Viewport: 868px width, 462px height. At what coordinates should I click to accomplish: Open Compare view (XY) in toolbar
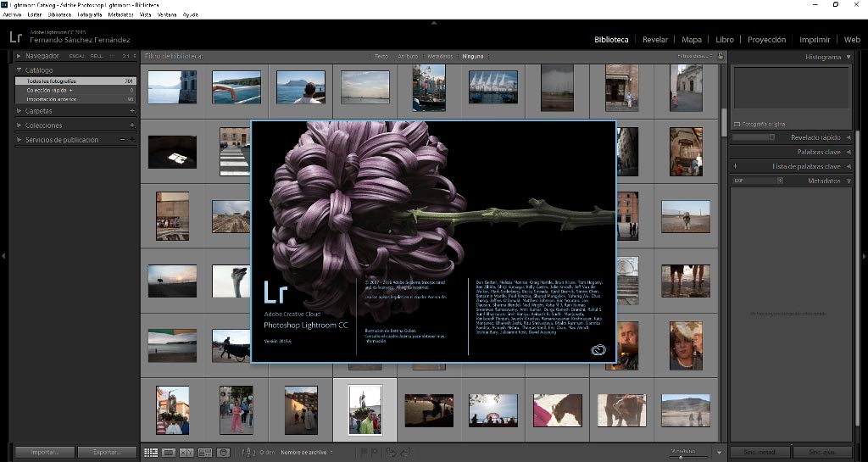click(186, 453)
